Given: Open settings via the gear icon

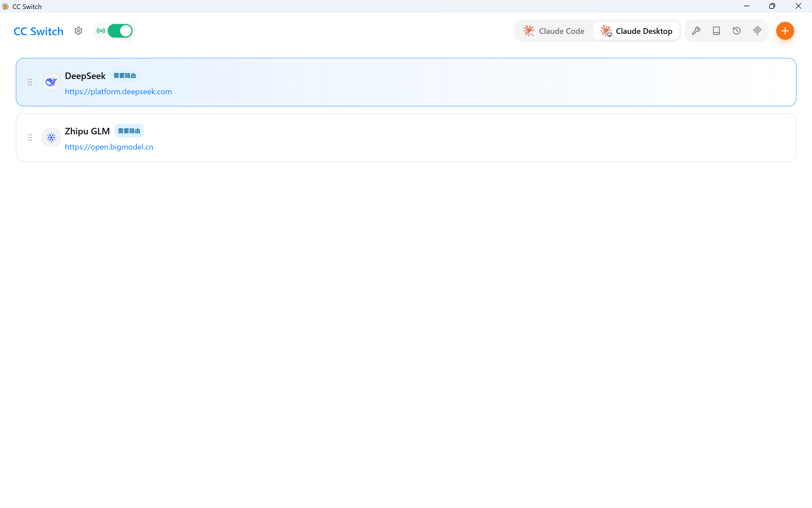Looking at the screenshot, I should (x=78, y=31).
